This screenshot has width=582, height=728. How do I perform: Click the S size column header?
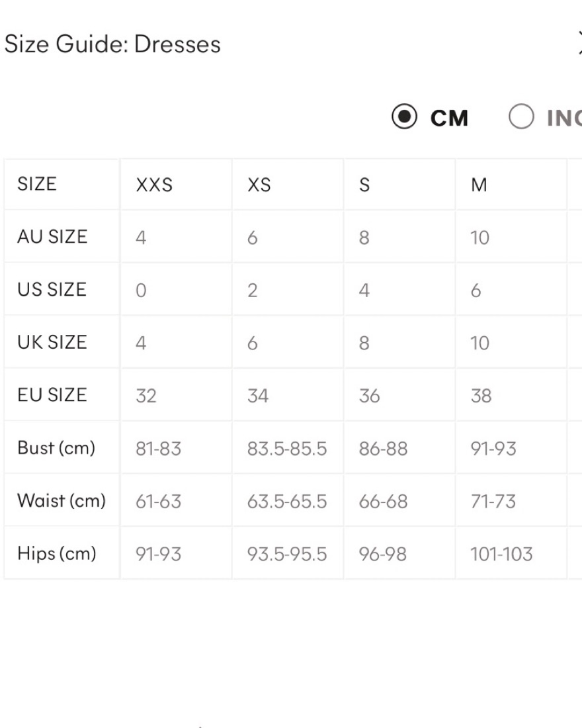tap(364, 185)
